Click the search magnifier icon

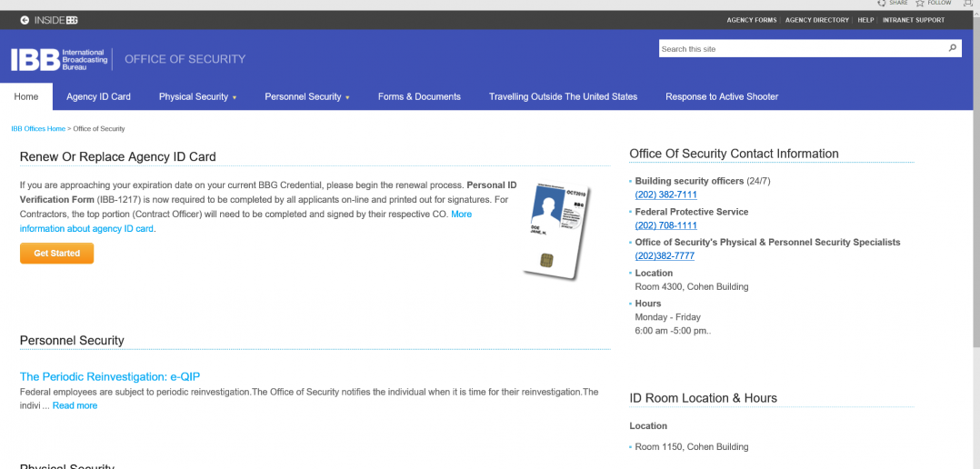click(x=953, y=48)
